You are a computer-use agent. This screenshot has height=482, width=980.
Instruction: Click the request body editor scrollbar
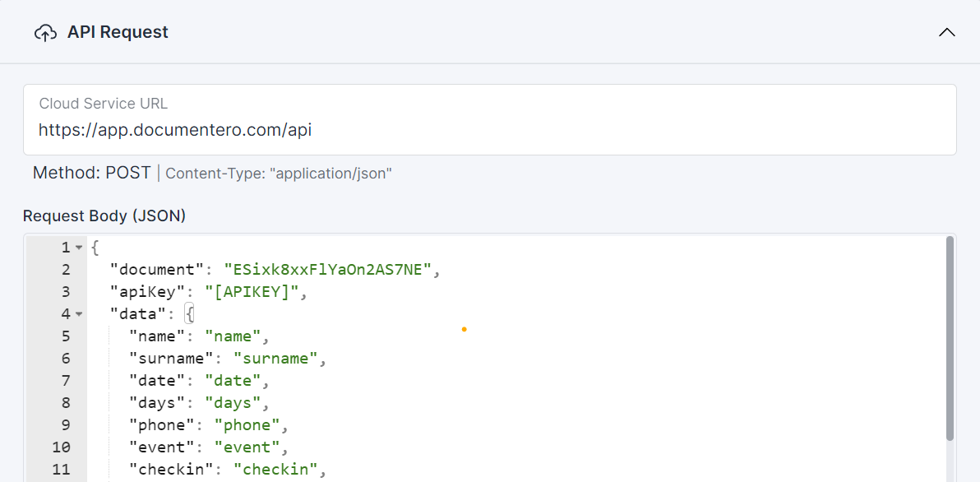[x=950, y=337]
